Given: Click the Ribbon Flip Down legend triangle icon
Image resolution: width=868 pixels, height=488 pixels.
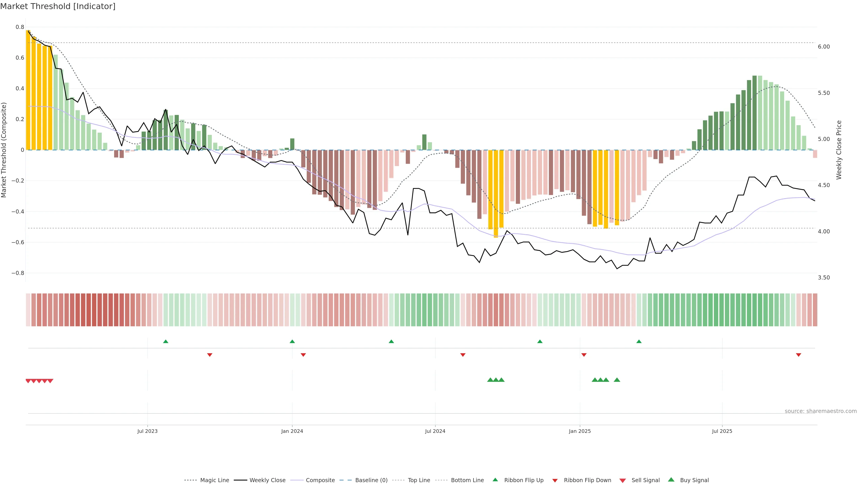Looking at the screenshot, I should (x=555, y=481).
